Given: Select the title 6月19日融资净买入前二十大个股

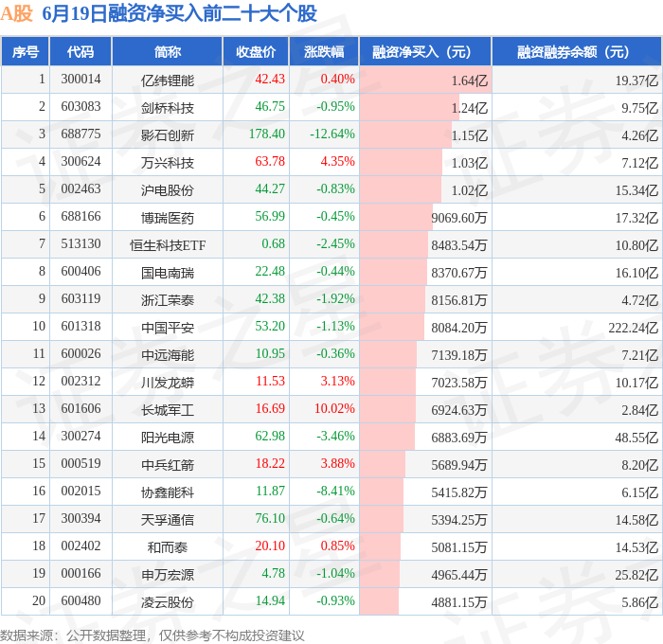Looking at the screenshot, I should (x=179, y=13).
